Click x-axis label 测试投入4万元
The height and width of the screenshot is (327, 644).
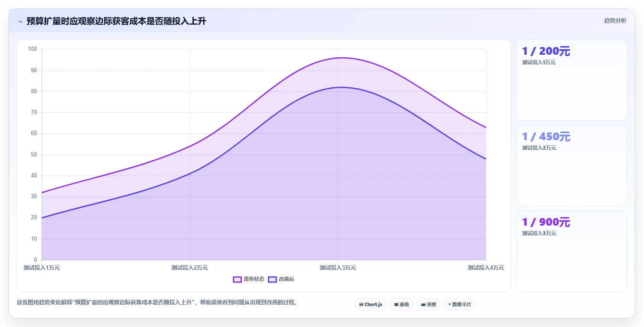pos(486,268)
